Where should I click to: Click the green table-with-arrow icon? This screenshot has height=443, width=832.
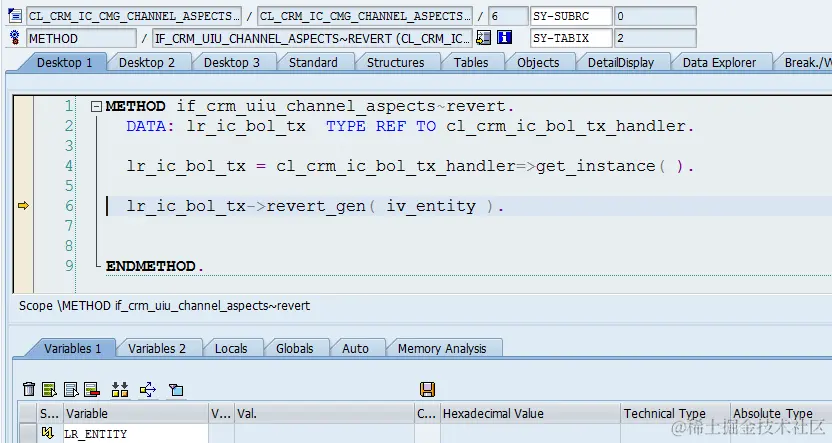click(x=49, y=389)
